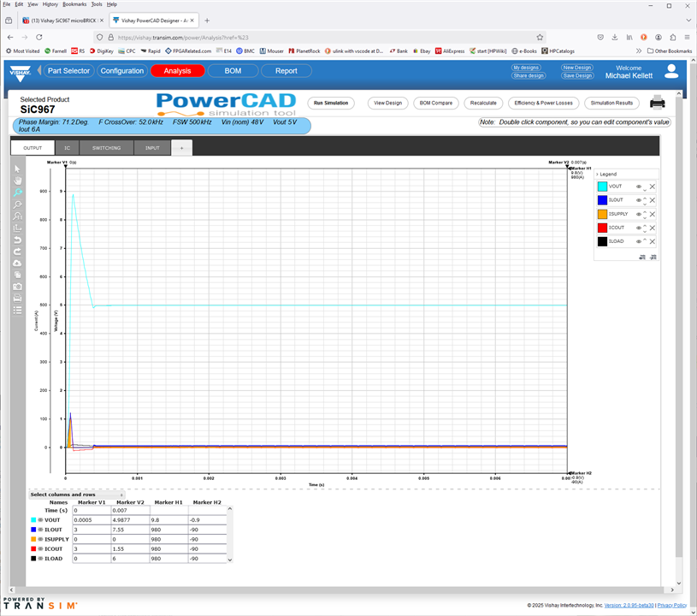Open the Configuration section

(122, 71)
